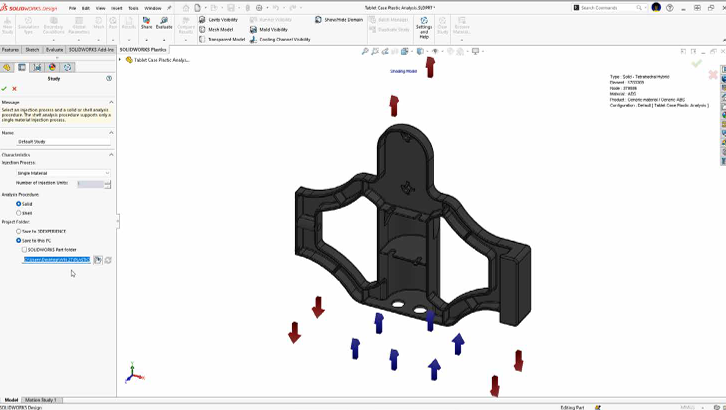Click the Evaluate tool in the Plastics ribbon
Screen dimensions: 726x410
164,23
